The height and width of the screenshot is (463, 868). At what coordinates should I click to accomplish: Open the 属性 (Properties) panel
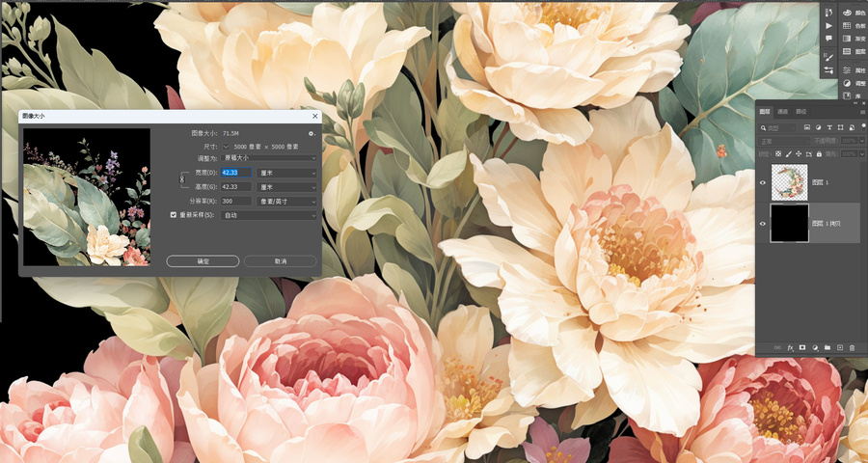pos(854,70)
